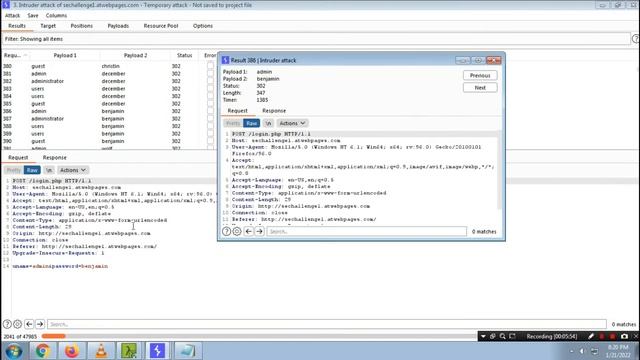Click the volume icon in system tray

582,351
